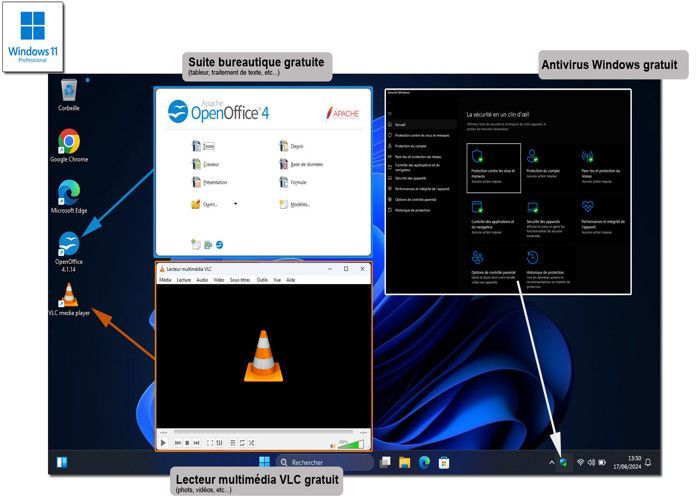Open the Aide menu in VLC
The height and width of the screenshot is (500, 700).
point(291,280)
